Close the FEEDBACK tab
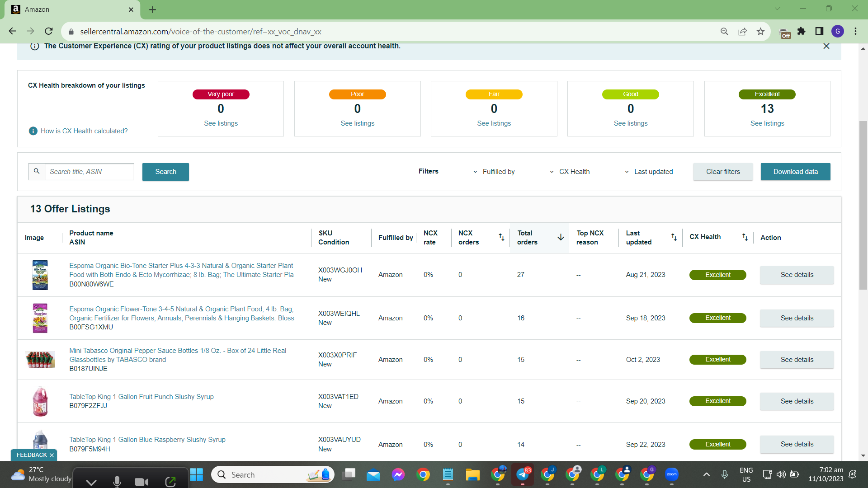The height and width of the screenshot is (488, 868). tap(52, 455)
